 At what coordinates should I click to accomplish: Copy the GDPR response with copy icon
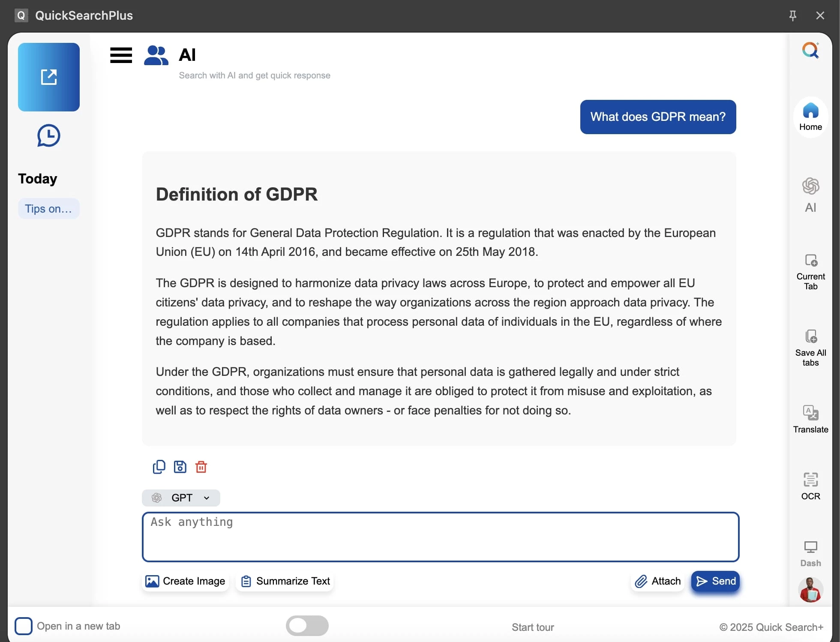coord(159,467)
